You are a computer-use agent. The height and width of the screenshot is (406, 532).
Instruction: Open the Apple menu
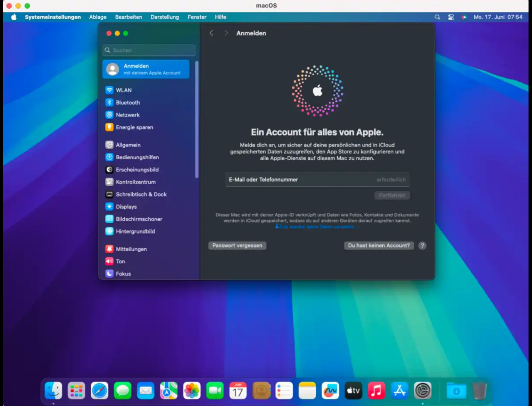click(14, 17)
